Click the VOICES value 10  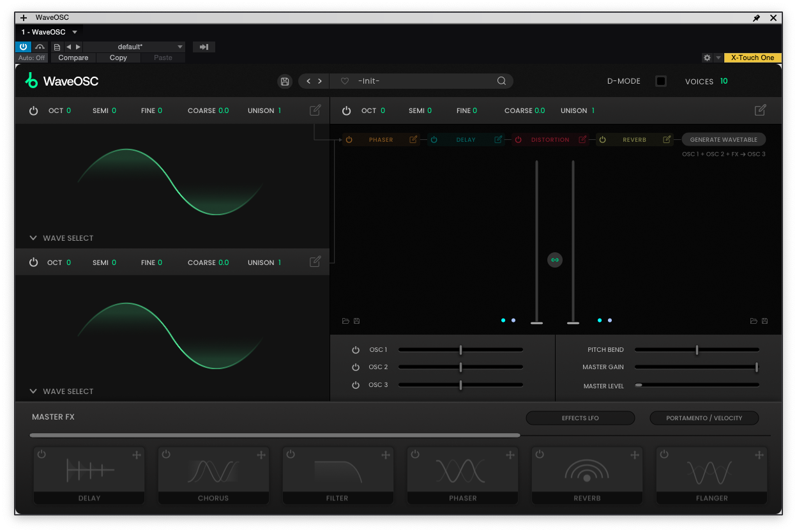coord(724,81)
